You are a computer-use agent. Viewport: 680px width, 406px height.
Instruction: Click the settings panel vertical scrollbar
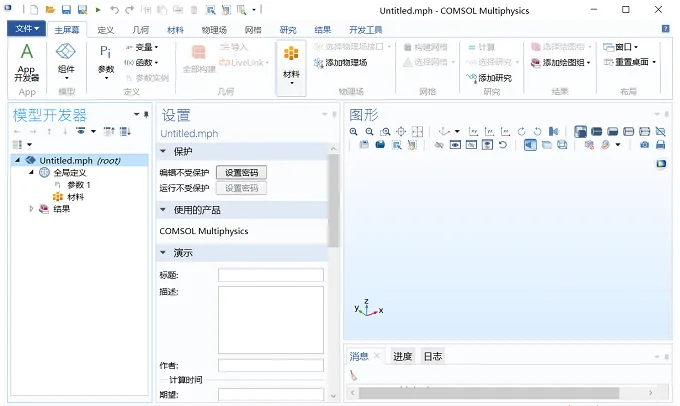pos(333,200)
